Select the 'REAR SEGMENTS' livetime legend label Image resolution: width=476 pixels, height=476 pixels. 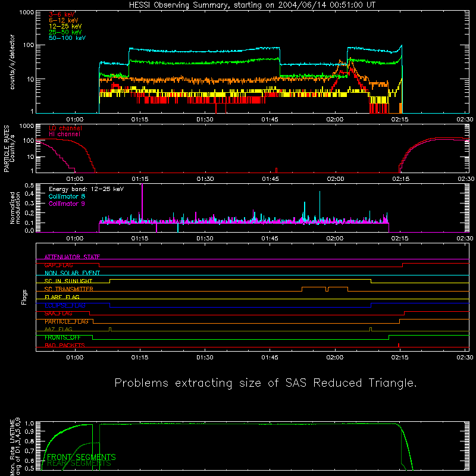point(79,464)
